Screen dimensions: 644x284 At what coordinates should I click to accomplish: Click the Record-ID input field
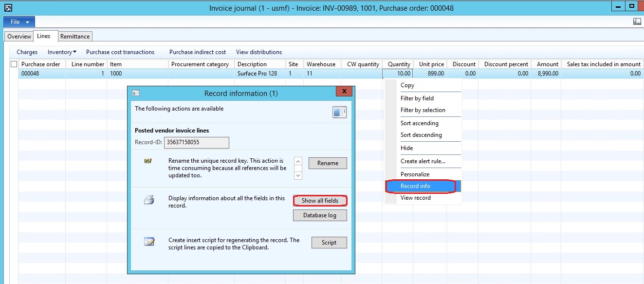pyautogui.click(x=197, y=142)
